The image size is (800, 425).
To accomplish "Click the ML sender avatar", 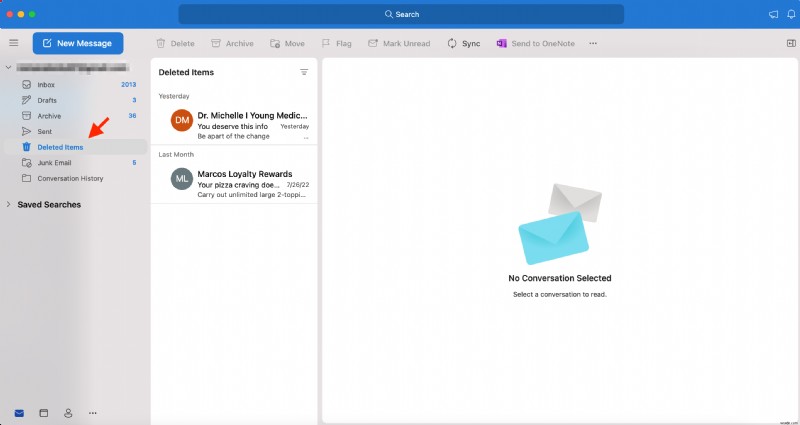I will point(182,179).
